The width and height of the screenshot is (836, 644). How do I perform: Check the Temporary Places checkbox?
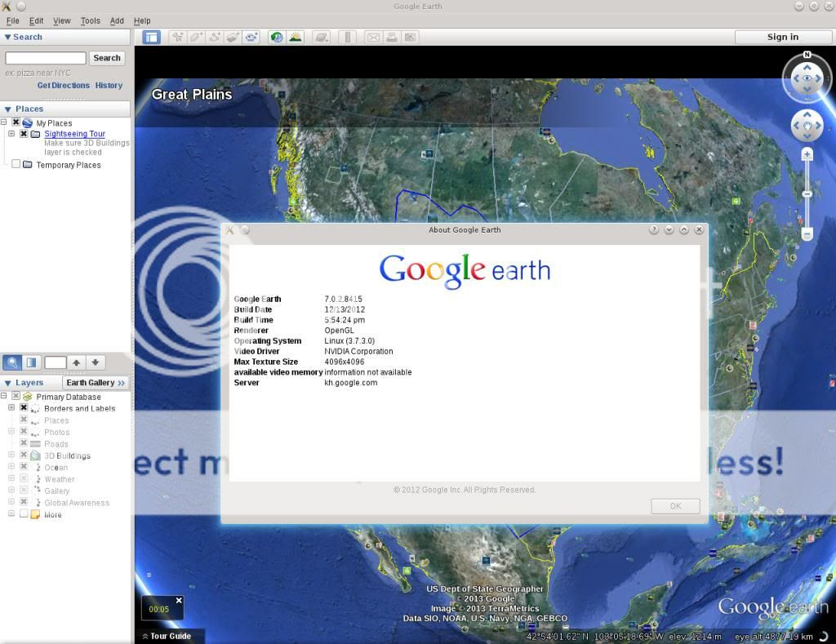[16, 164]
